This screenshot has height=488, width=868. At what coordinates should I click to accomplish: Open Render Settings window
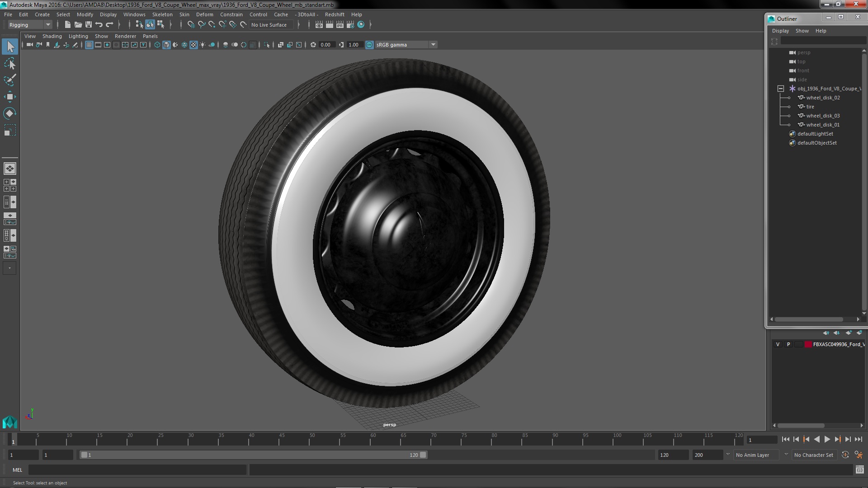350,25
